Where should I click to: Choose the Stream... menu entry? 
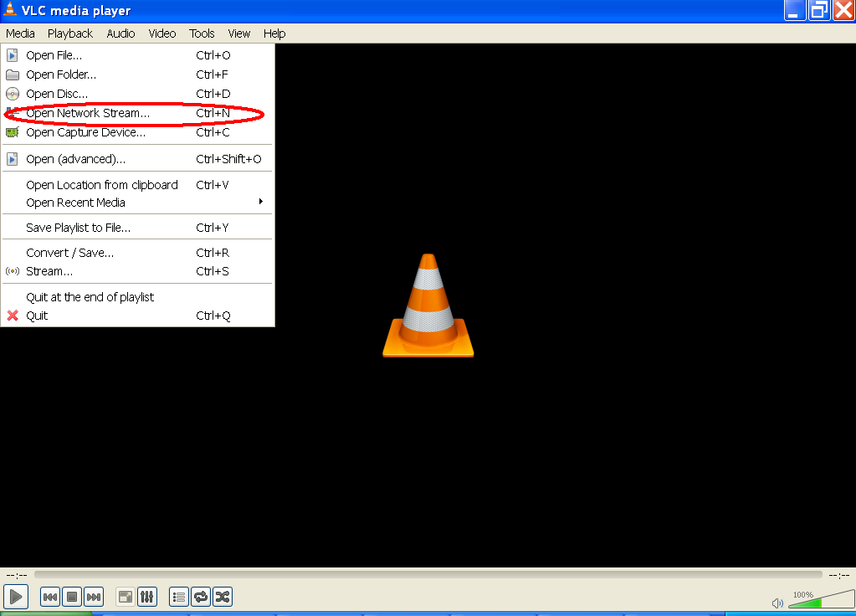coord(137,271)
